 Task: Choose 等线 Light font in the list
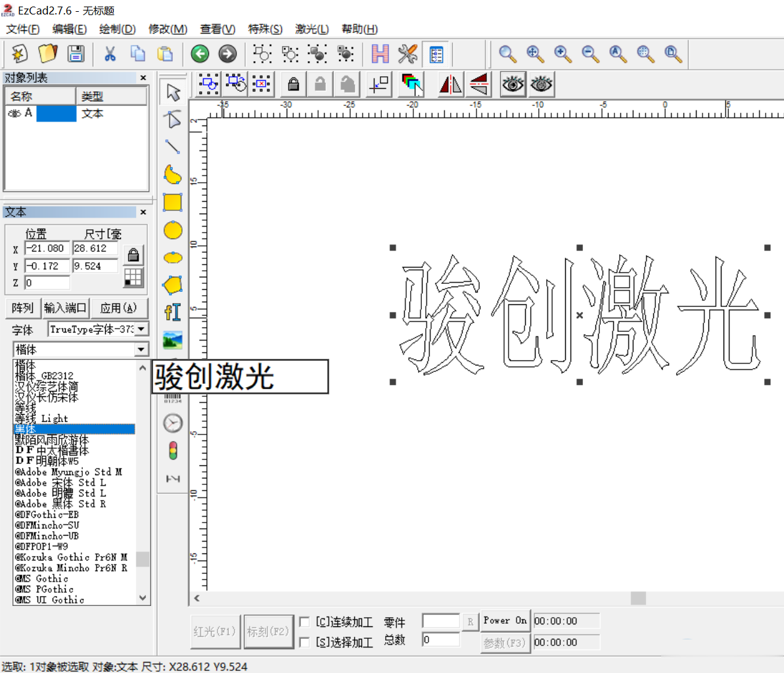point(74,419)
